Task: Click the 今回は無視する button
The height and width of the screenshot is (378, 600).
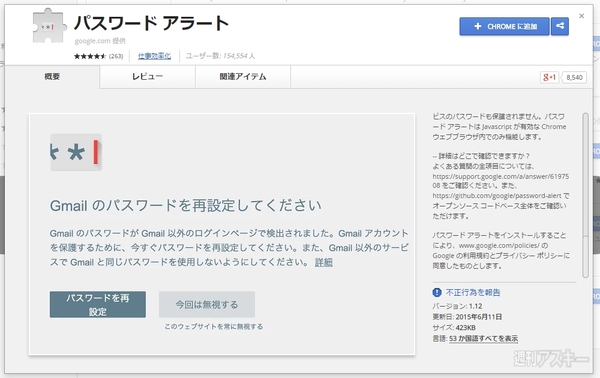Action: pyautogui.click(x=207, y=305)
